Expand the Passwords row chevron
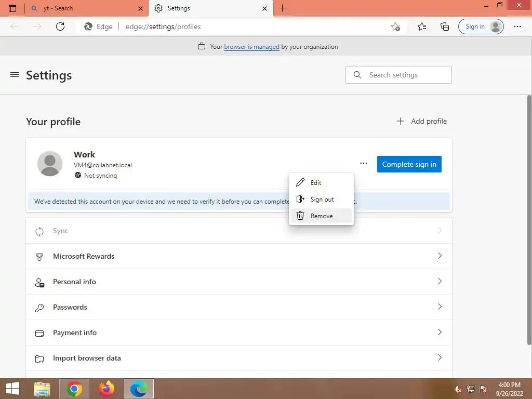 point(440,307)
